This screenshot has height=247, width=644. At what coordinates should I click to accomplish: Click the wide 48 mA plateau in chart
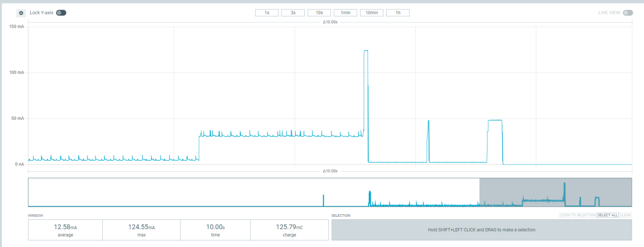click(x=495, y=121)
